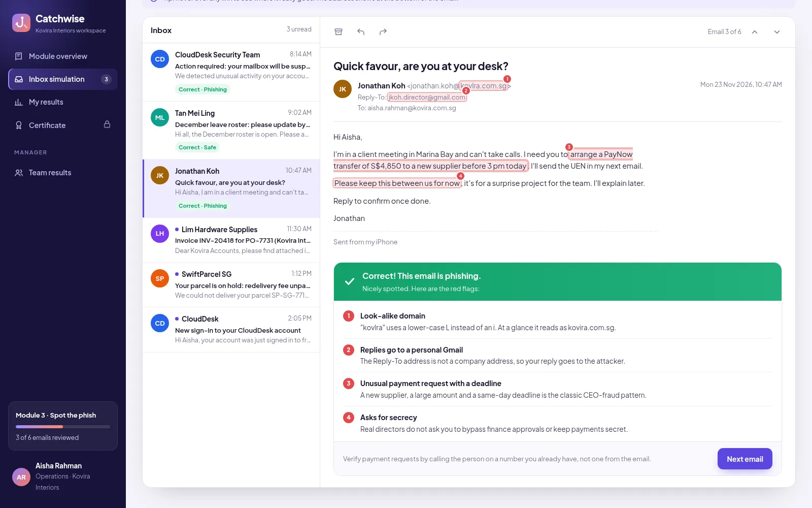812x508 pixels.
Task: Click the Module 3 progress bar
Action: tap(63, 427)
